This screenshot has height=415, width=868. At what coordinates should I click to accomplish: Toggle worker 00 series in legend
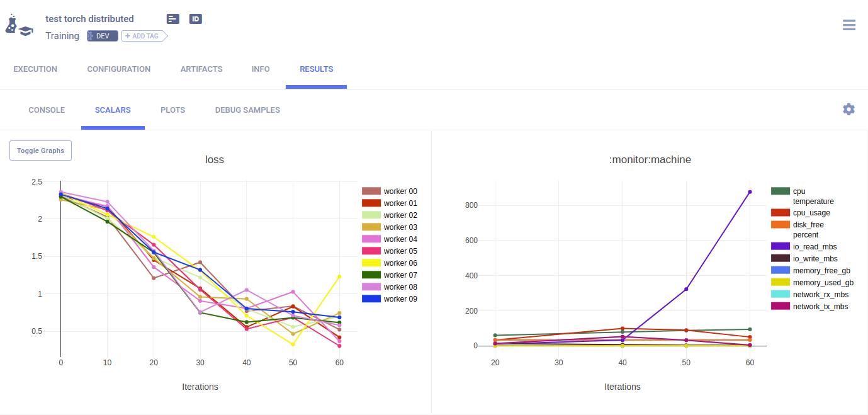click(400, 191)
